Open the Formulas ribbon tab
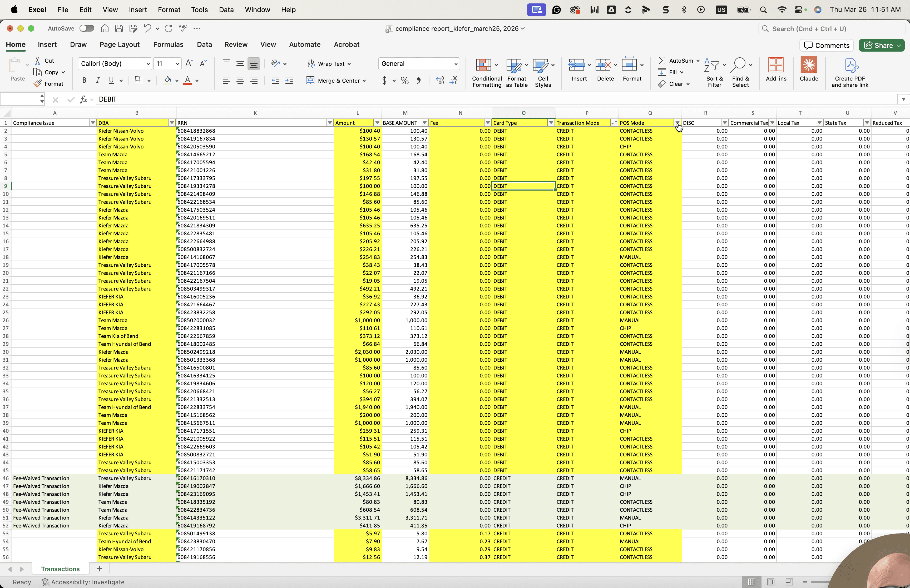 click(168, 44)
